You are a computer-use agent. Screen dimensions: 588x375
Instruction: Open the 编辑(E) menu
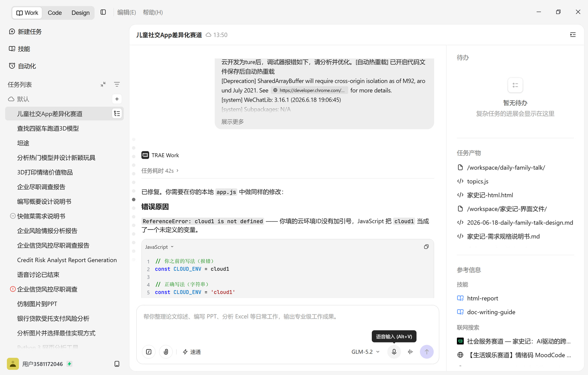tap(126, 12)
